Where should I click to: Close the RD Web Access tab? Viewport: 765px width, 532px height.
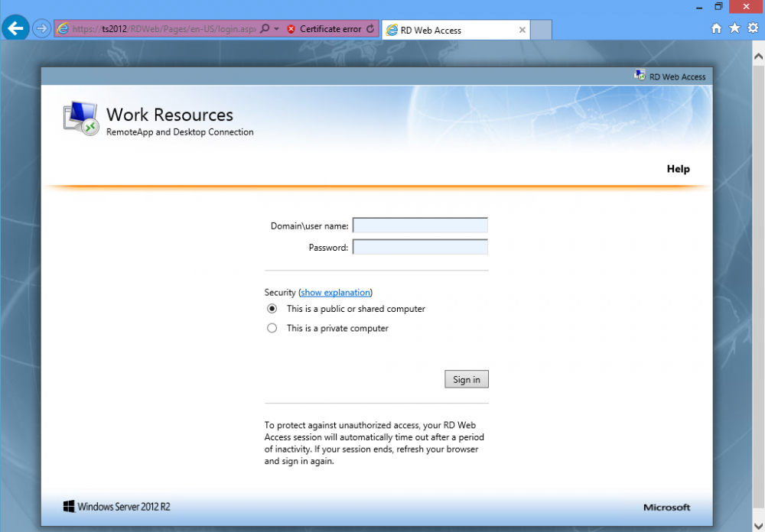[x=522, y=31]
